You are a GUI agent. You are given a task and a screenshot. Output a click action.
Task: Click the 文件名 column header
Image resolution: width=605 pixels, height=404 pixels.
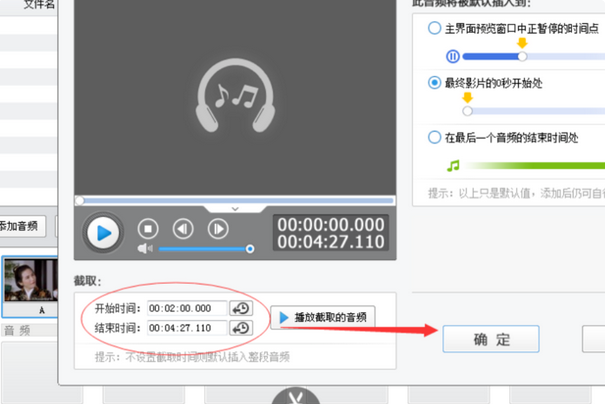coord(39,5)
